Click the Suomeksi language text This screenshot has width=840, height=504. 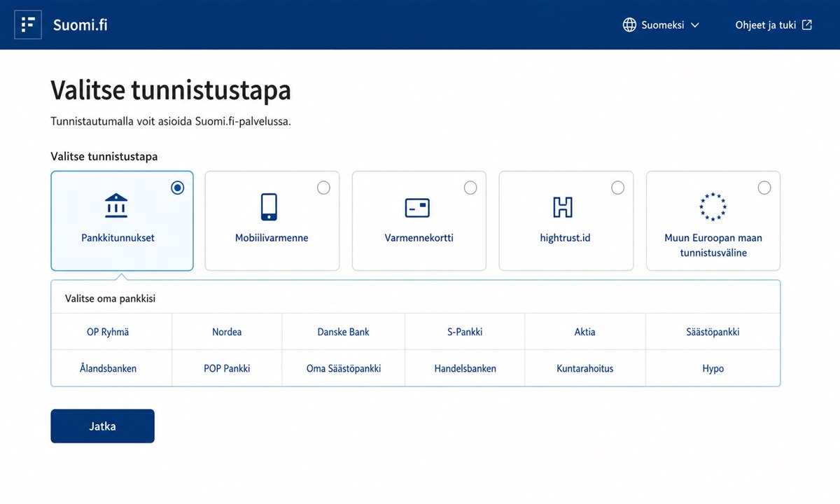click(663, 25)
